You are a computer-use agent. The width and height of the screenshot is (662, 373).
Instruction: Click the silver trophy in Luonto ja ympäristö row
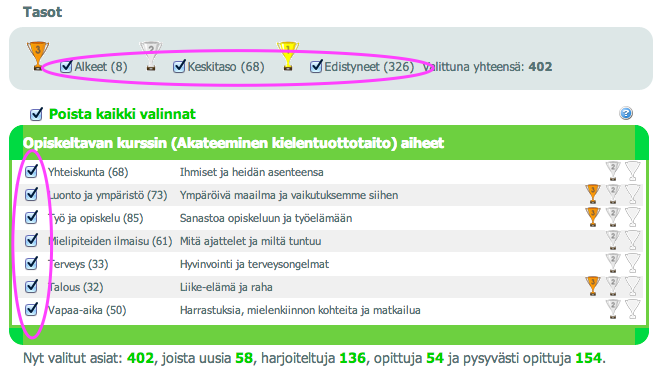613,194
